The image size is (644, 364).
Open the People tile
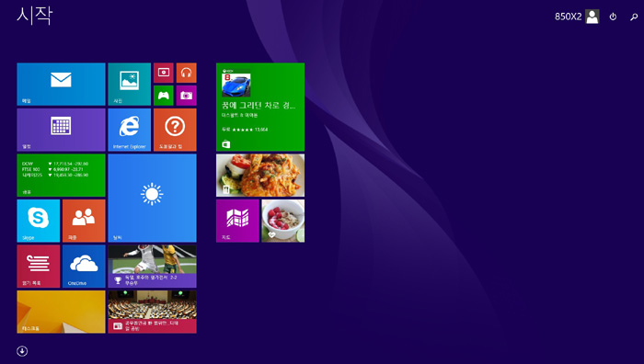[84, 221]
